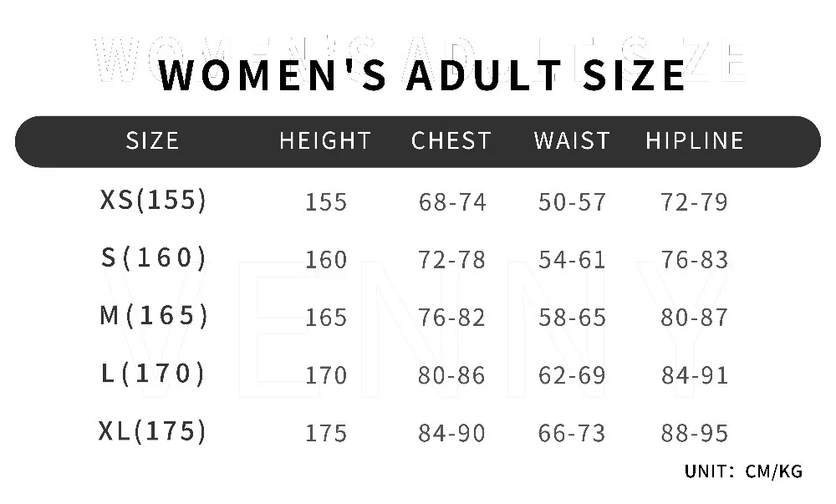The width and height of the screenshot is (836, 504).
Task: Click the 50-57 waist value
Action: click(x=572, y=202)
